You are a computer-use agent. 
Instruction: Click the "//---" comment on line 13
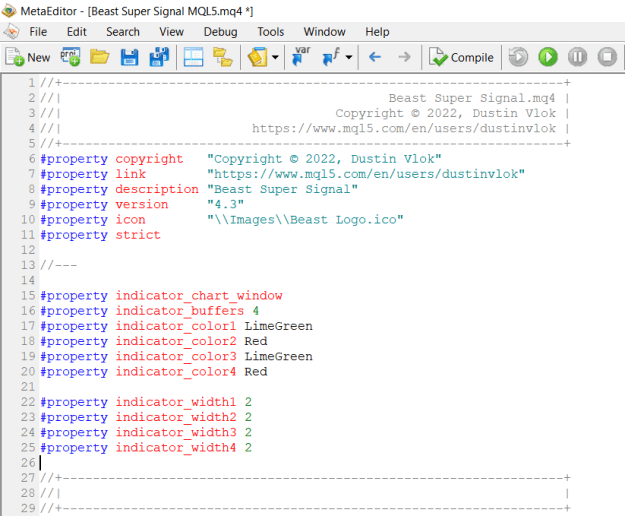click(x=58, y=265)
